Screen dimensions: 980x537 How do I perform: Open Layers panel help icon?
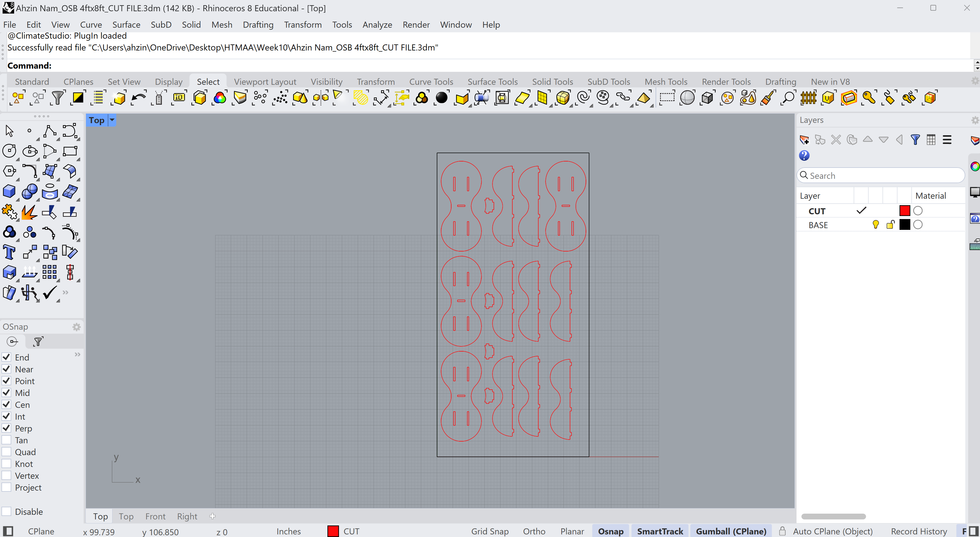point(804,155)
